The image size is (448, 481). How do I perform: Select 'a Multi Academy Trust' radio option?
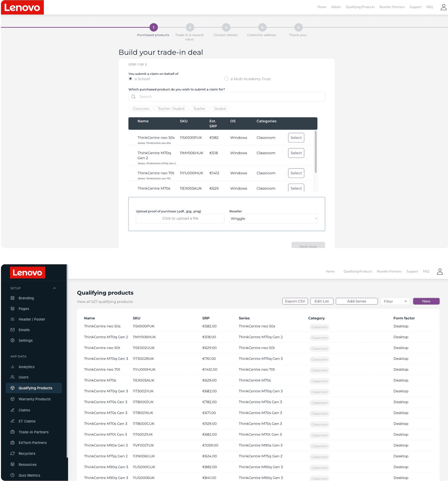pos(226,79)
